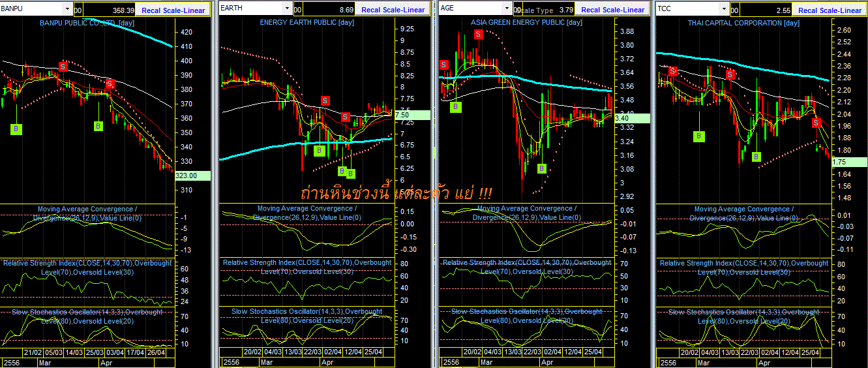Select the MACD indicator label in TCC chart
The width and height of the screenshot is (868, 368).
pos(743,213)
